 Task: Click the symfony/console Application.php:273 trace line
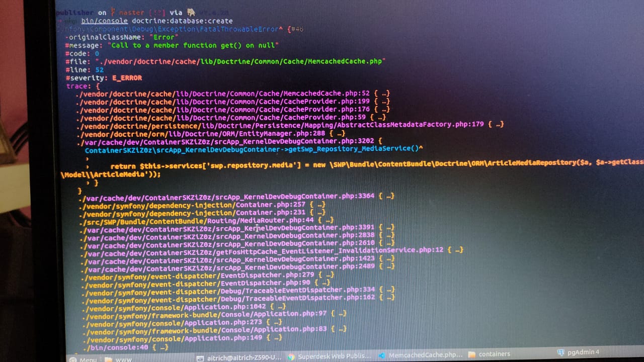click(x=183, y=322)
